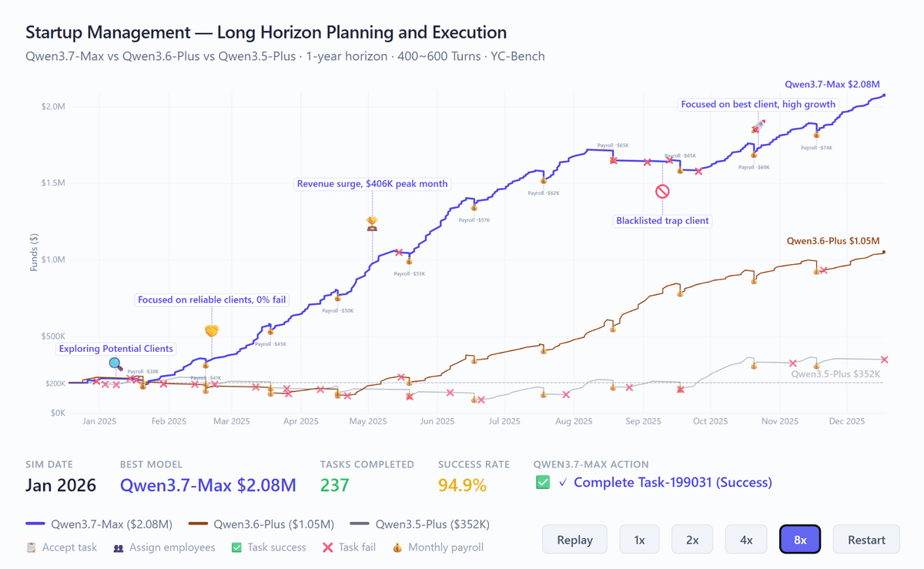924x569 pixels.
Task: Set playback speed to 1x
Action: [639, 539]
